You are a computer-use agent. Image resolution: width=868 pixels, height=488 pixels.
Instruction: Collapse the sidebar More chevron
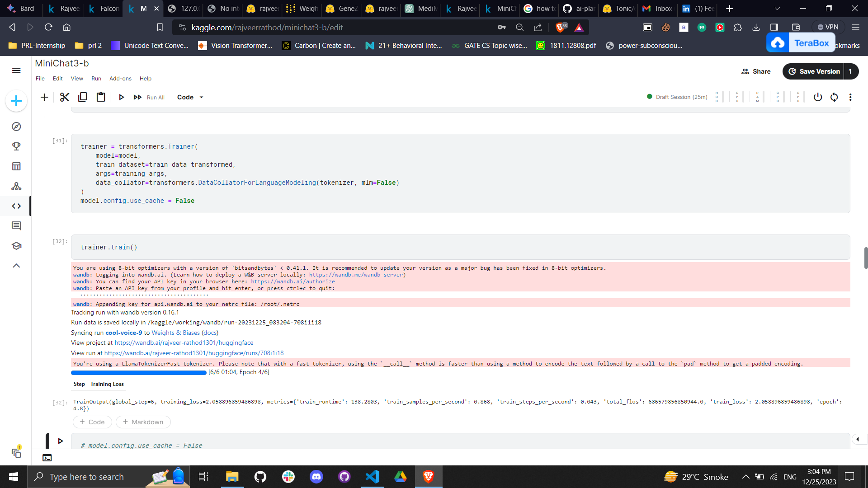point(16,266)
